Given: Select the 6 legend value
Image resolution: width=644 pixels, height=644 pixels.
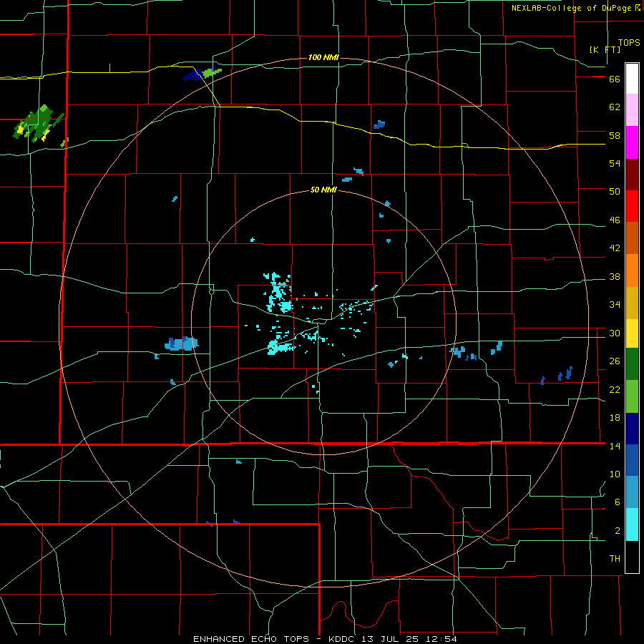Looking at the screenshot, I should [618, 502].
